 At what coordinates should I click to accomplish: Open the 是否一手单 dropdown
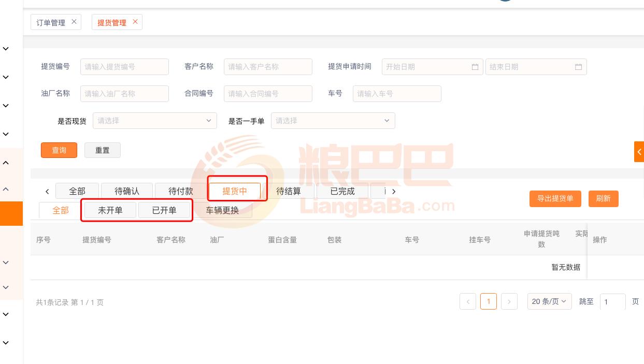pos(333,121)
